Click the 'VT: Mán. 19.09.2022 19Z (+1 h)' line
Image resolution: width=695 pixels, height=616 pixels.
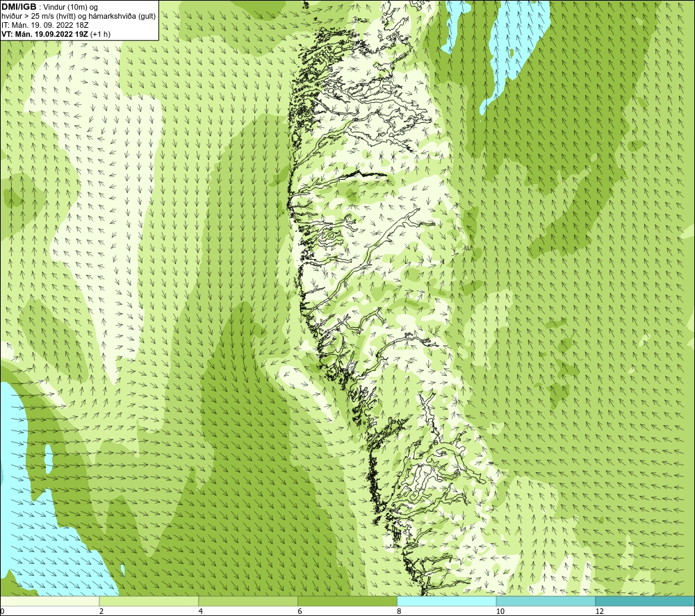(x=56, y=34)
